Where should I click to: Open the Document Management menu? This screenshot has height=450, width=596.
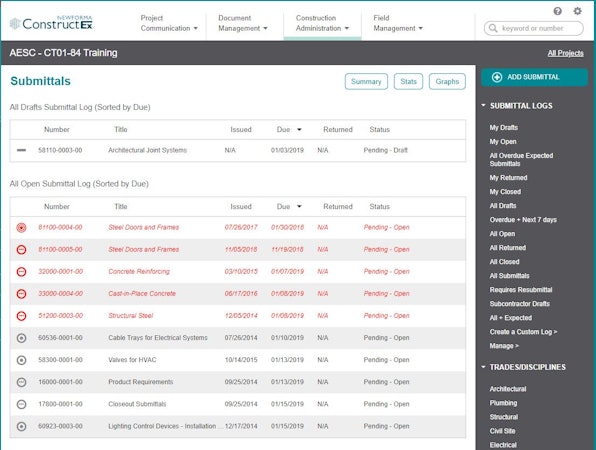(243, 23)
